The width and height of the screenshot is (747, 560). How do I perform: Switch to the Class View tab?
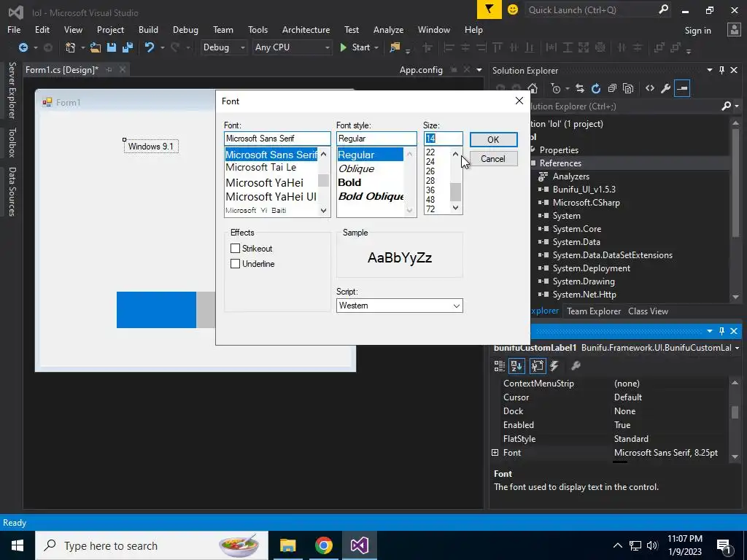[648, 311]
